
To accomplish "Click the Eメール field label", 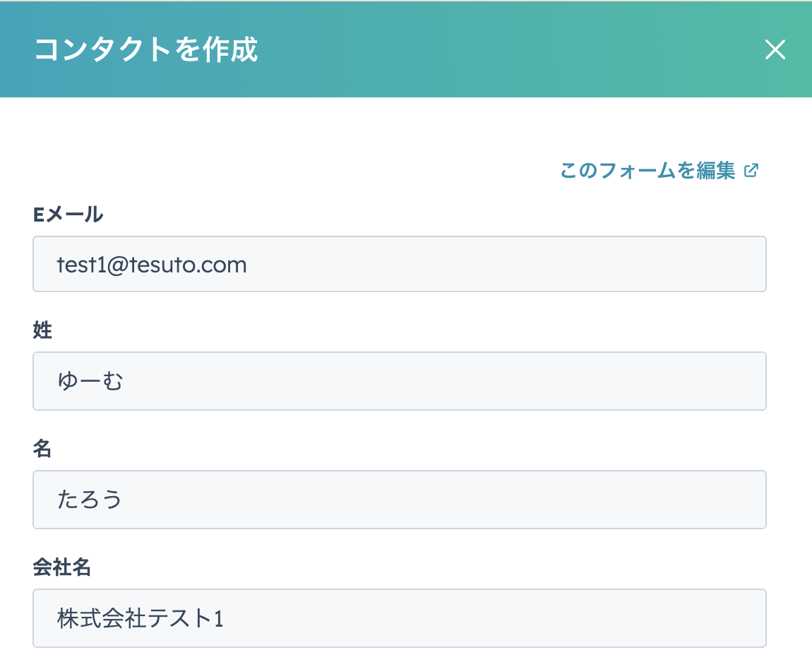I will (68, 214).
